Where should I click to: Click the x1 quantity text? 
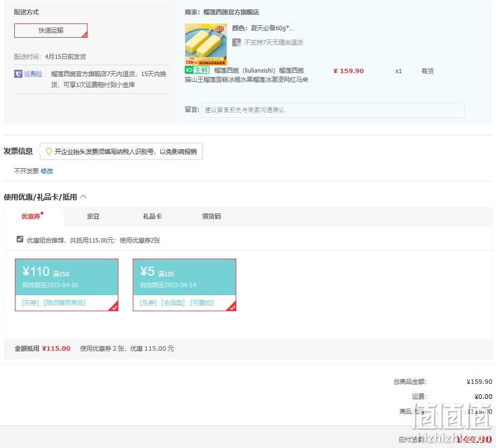point(398,71)
